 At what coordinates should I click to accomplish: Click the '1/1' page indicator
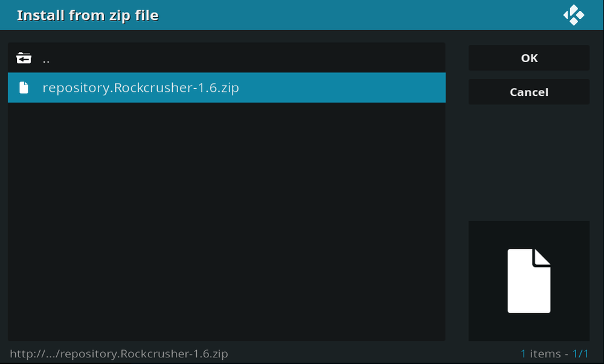[580, 354]
